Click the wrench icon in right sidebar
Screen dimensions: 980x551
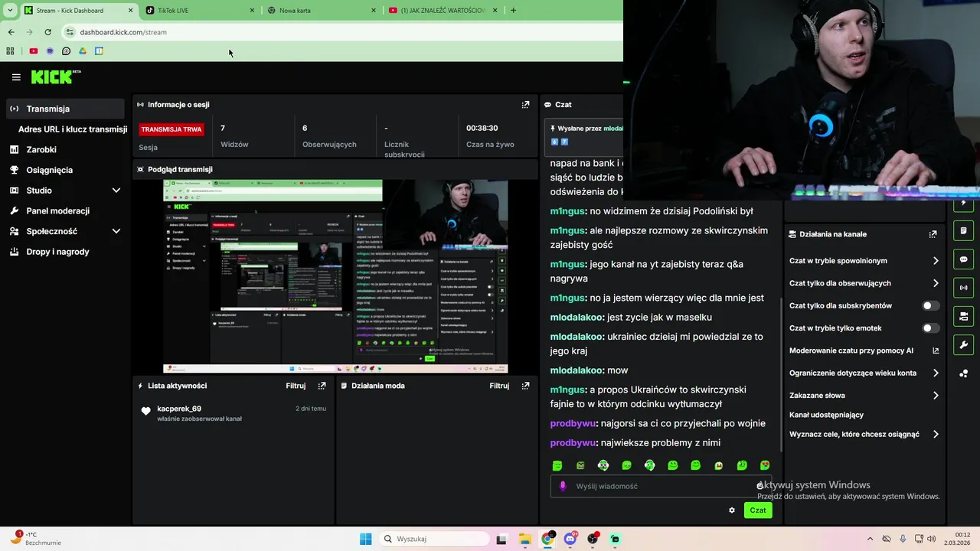click(x=964, y=344)
